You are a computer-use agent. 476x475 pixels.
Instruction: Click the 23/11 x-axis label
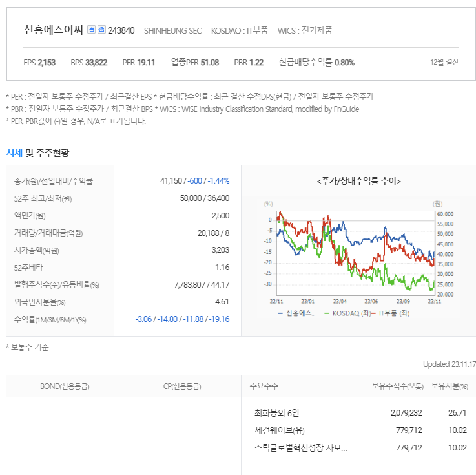click(435, 302)
